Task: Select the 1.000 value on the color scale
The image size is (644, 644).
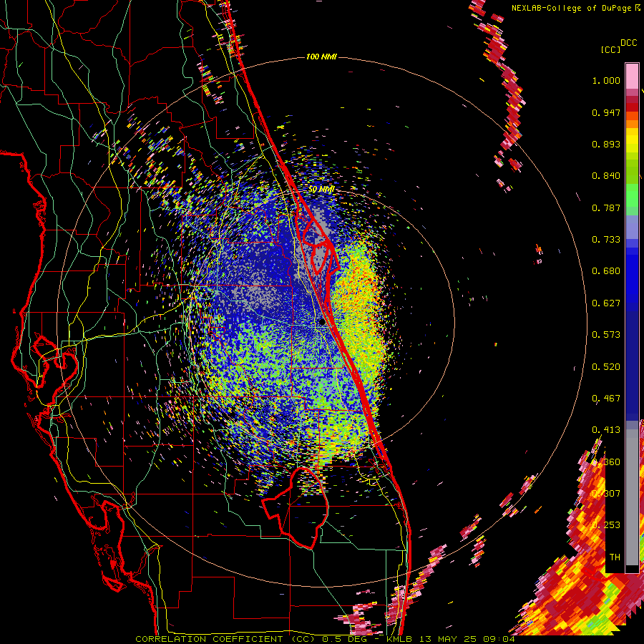Action: coord(606,80)
